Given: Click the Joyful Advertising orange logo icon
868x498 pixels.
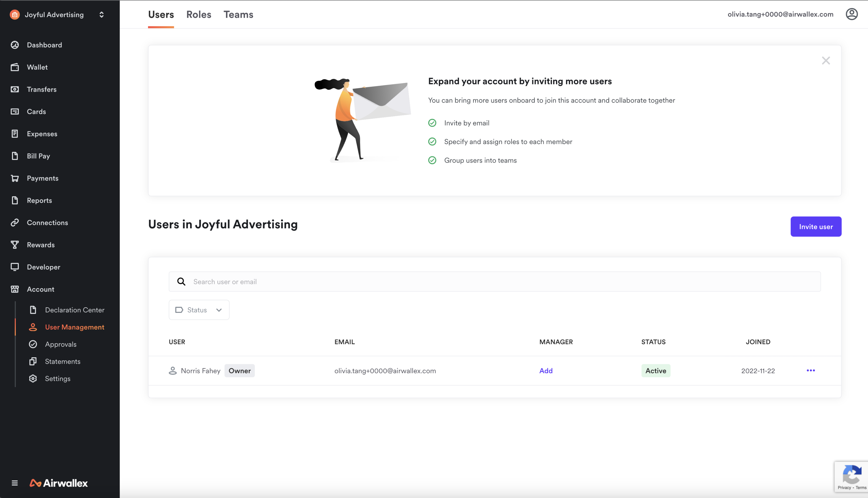Looking at the screenshot, I should click(15, 14).
